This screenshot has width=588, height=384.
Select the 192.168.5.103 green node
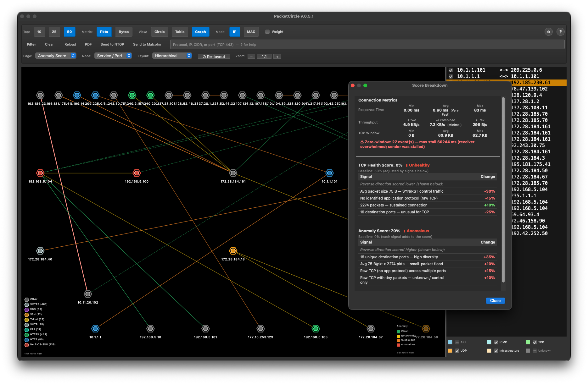click(316, 329)
